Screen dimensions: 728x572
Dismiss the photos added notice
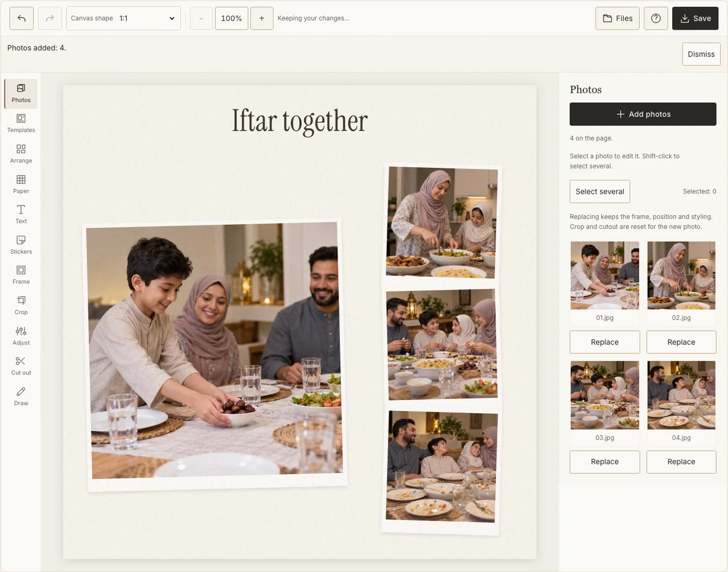coord(701,54)
